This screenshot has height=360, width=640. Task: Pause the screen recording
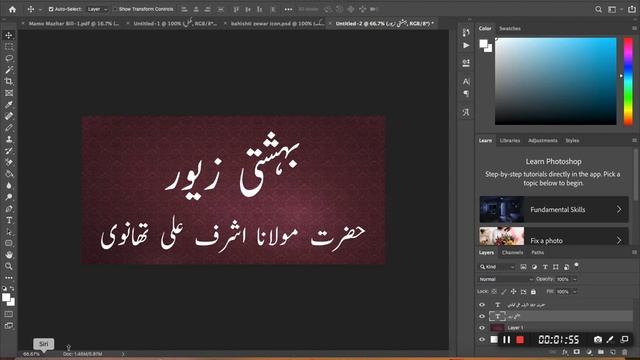tap(507, 340)
